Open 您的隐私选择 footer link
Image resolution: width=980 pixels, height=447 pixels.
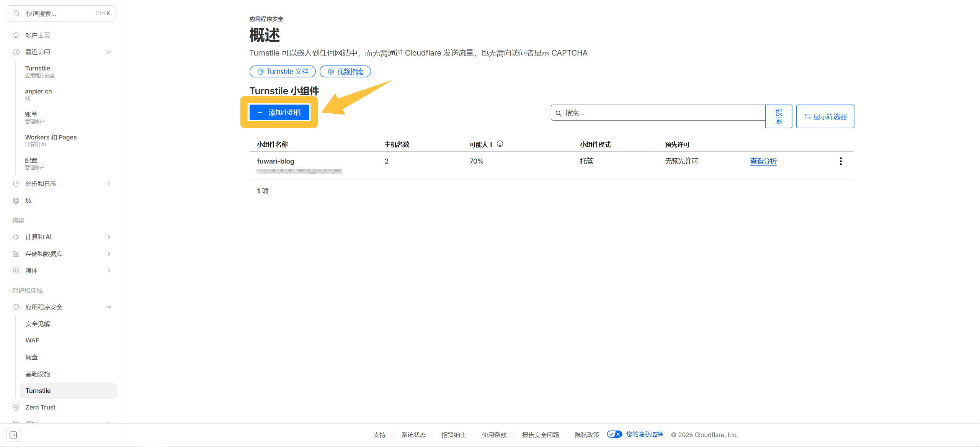tap(645, 434)
